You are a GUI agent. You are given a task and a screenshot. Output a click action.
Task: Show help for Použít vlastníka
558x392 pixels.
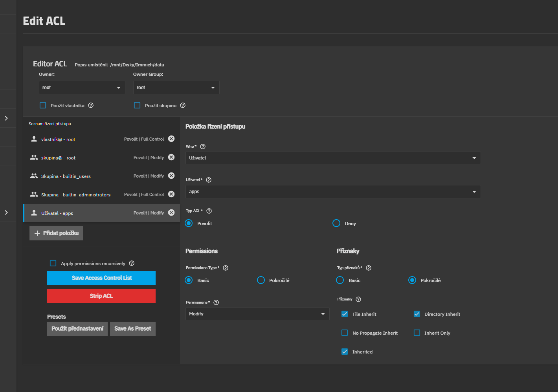click(x=91, y=105)
